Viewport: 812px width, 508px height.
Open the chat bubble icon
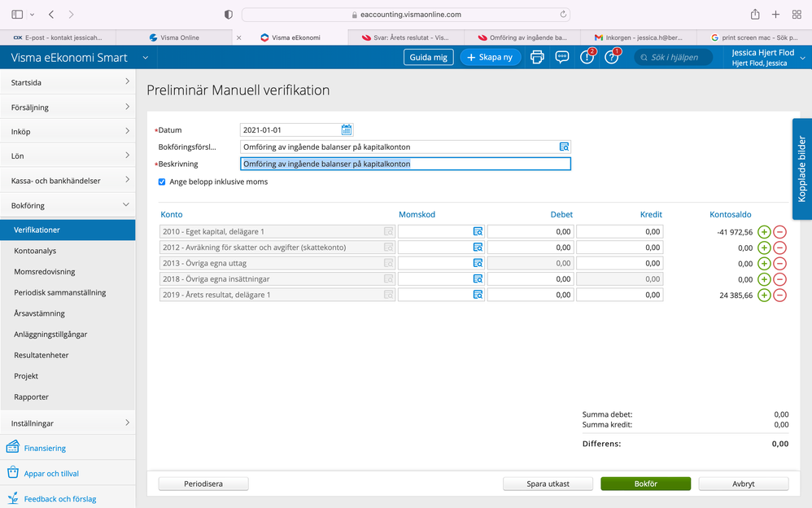[x=562, y=57]
